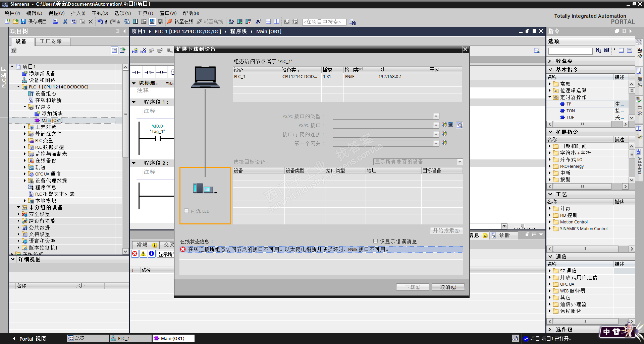This screenshot has width=644, height=344.
Task: Click the open project folder icon
Action: [15, 21]
